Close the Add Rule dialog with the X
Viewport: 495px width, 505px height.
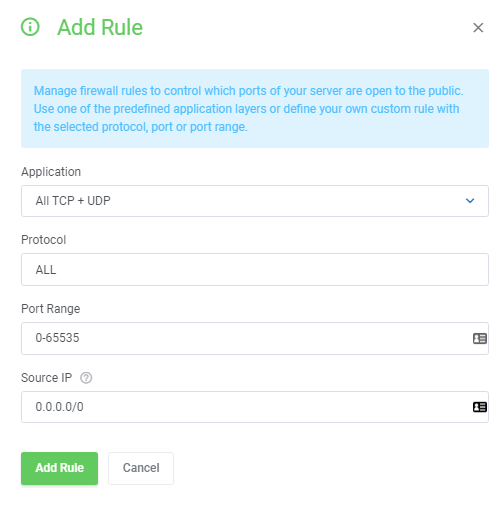tap(478, 28)
